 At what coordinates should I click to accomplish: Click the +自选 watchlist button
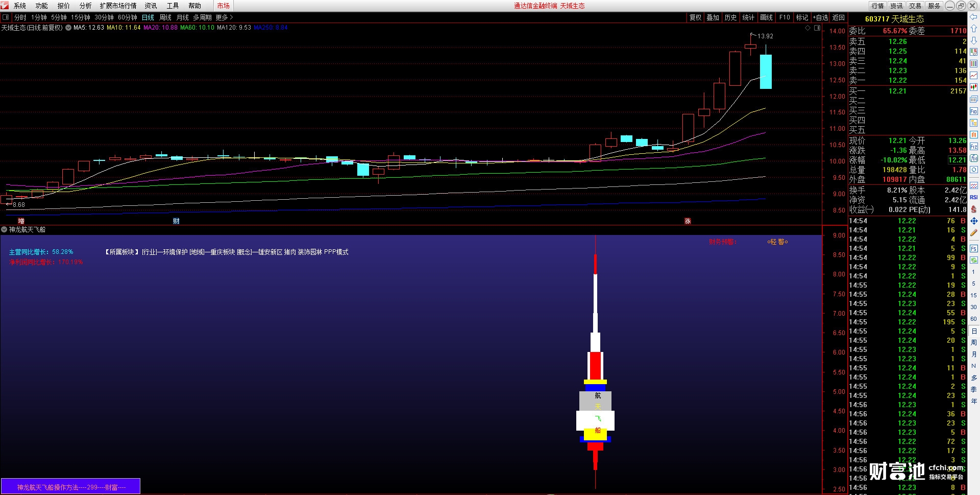[821, 17]
